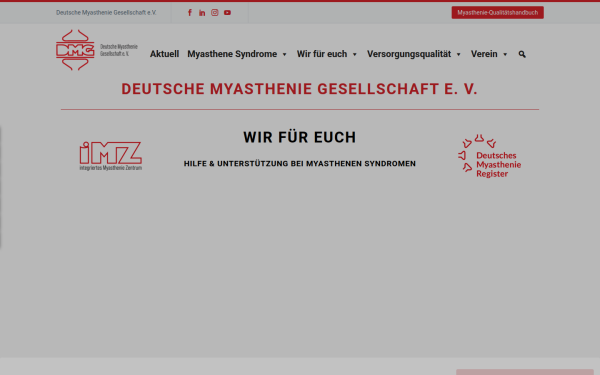Image resolution: width=600 pixels, height=375 pixels.
Task: Open the YouTube social icon
Action: (227, 13)
